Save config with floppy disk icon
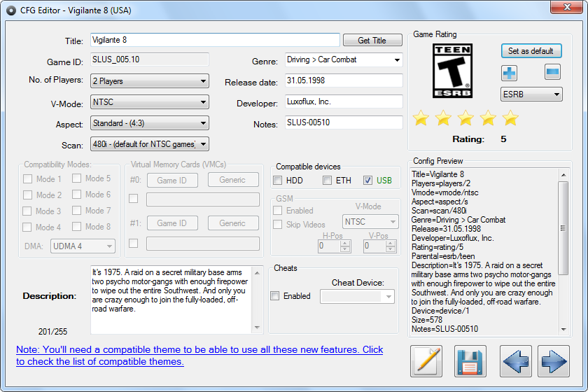Viewport: 588px width, 392px height. (470, 361)
